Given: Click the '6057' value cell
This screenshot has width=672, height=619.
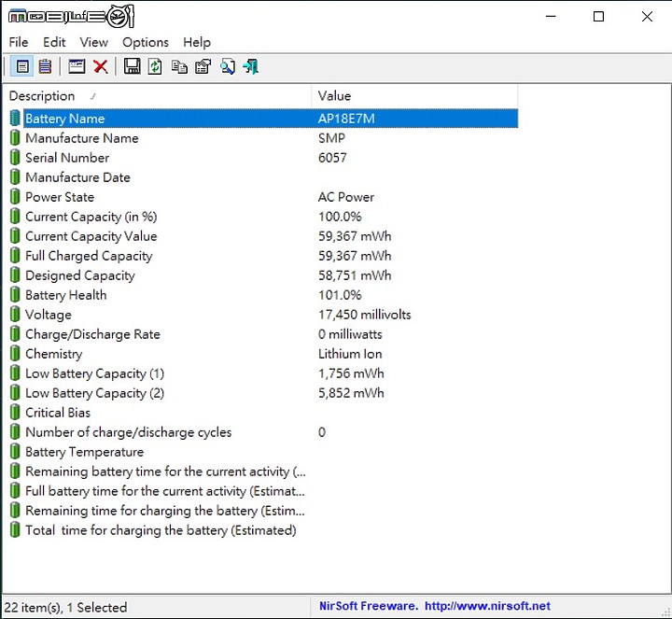Looking at the screenshot, I should tap(332, 158).
